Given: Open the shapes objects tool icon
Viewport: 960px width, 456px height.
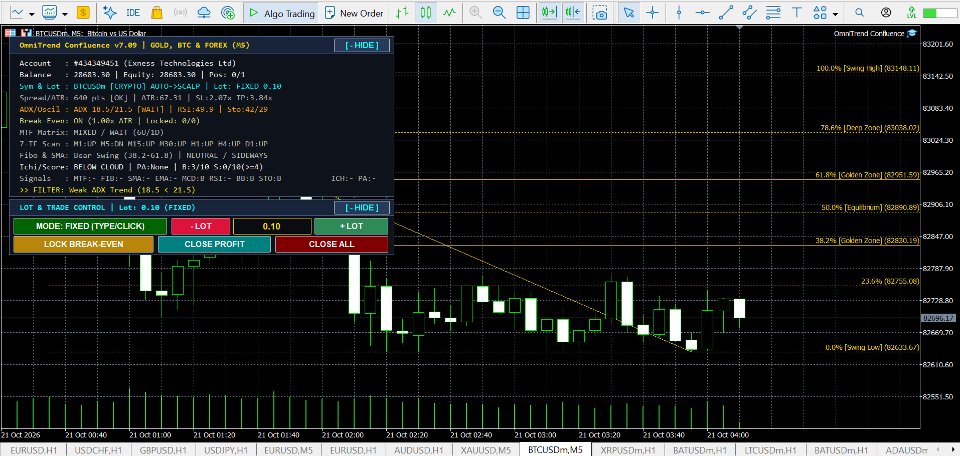Looking at the screenshot, I should click(x=820, y=12).
